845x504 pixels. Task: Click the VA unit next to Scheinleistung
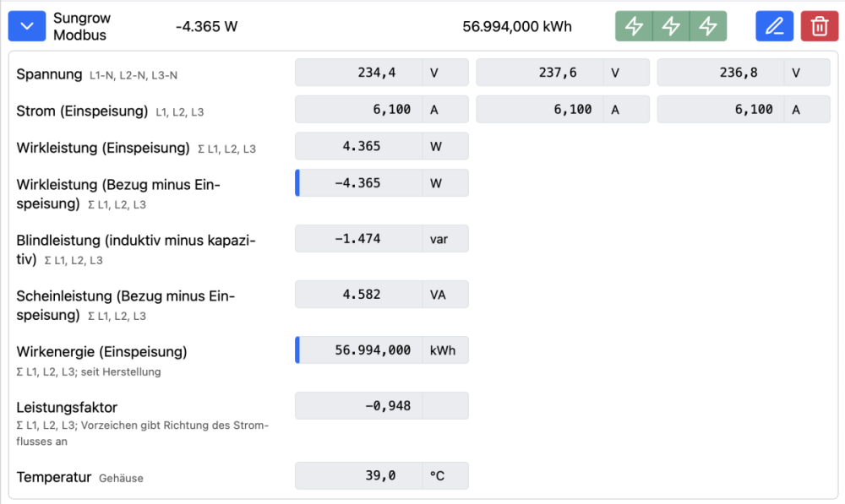tap(445, 295)
